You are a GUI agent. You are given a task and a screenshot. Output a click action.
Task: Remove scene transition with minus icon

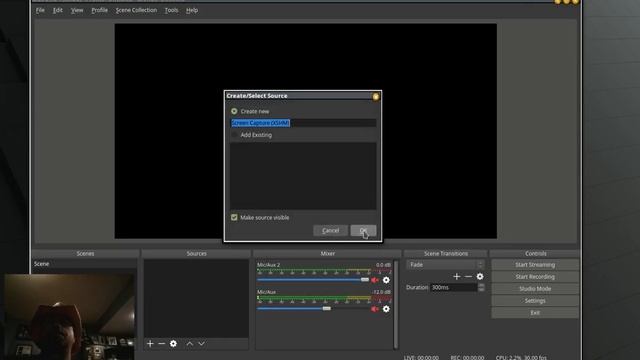pos(468,276)
